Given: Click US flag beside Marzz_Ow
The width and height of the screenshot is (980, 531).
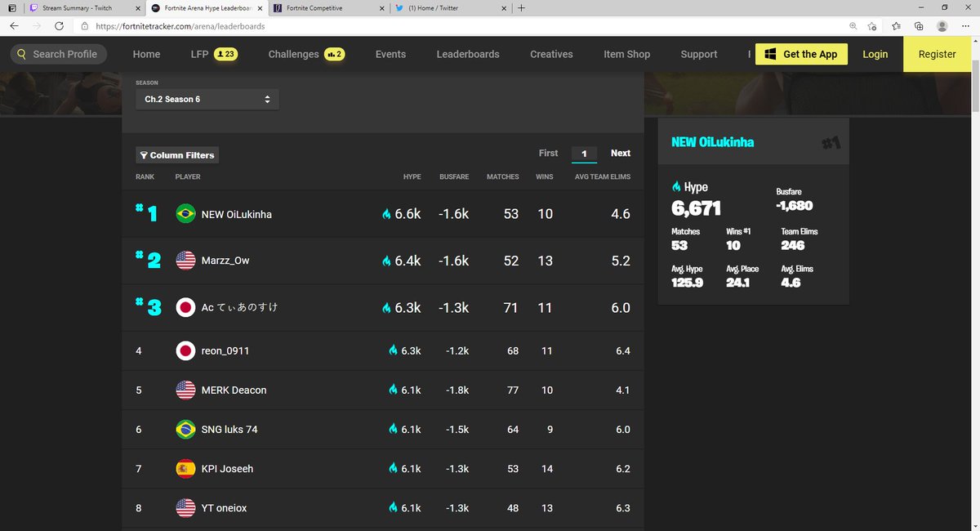Looking at the screenshot, I should [x=186, y=261].
